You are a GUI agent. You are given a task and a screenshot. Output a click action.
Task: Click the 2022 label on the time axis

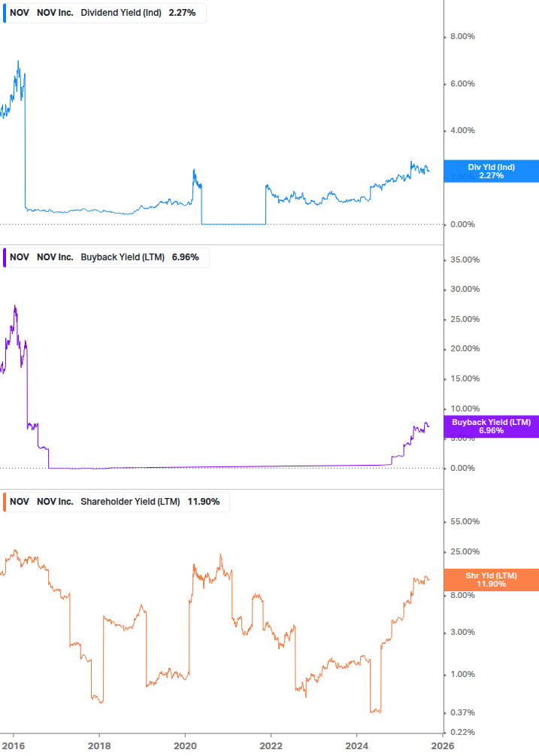(x=271, y=746)
